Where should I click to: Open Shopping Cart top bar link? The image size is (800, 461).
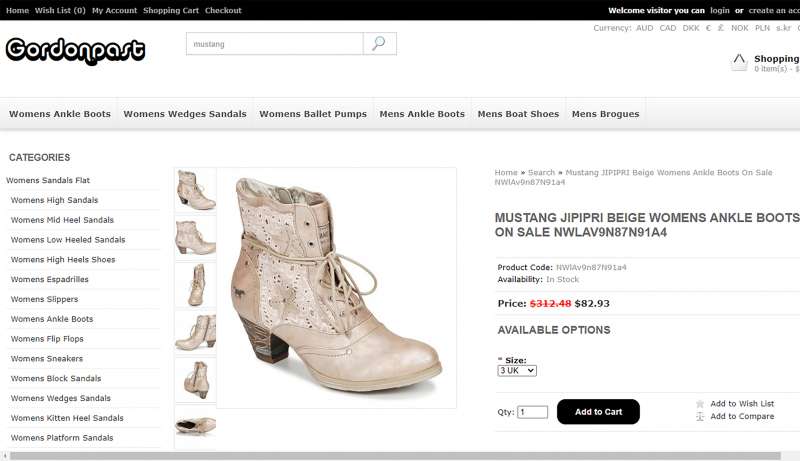pyautogui.click(x=171, y=10)
